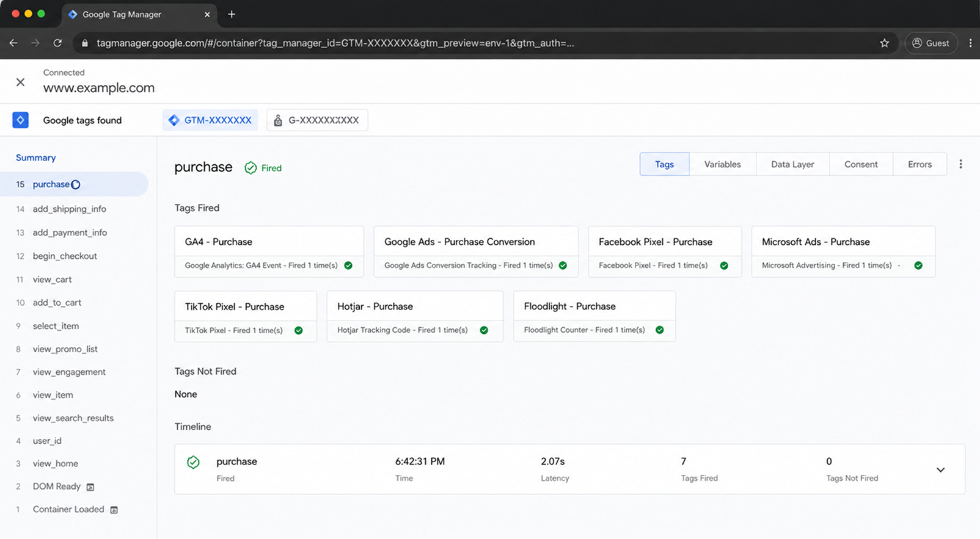
Task: Click the browser forward arrow
Action: [x=35, y=43]
